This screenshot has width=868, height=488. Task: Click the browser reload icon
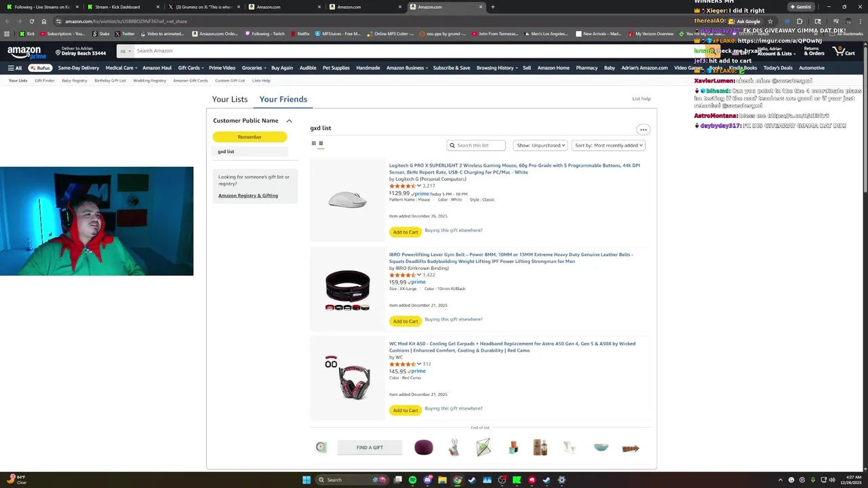pos(31,21)
